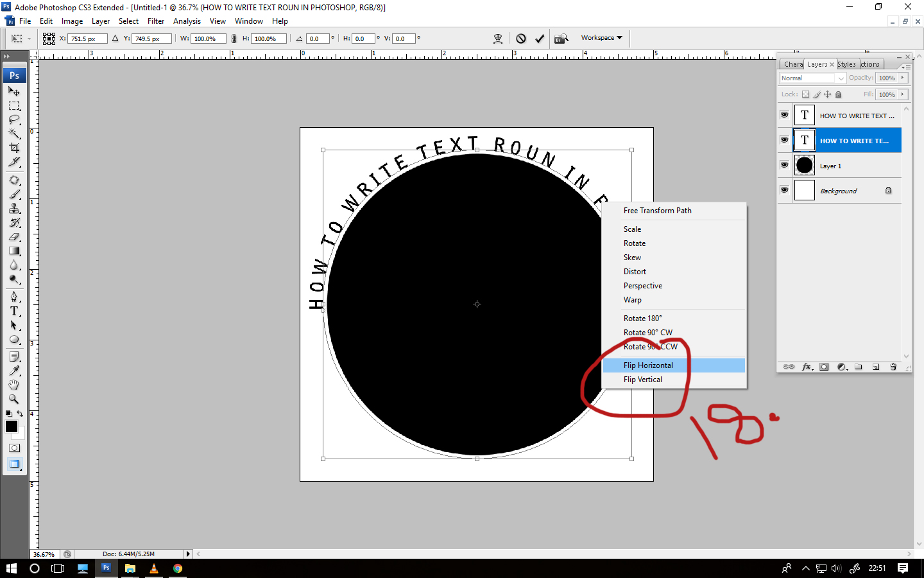
Task: Add a layer style from the fx icon
Action: [807, 367]
